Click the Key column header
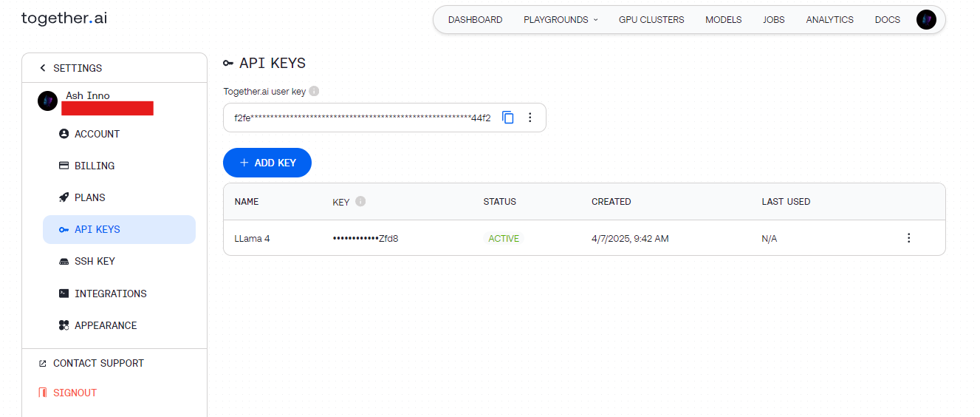 [x=341, y=202]
